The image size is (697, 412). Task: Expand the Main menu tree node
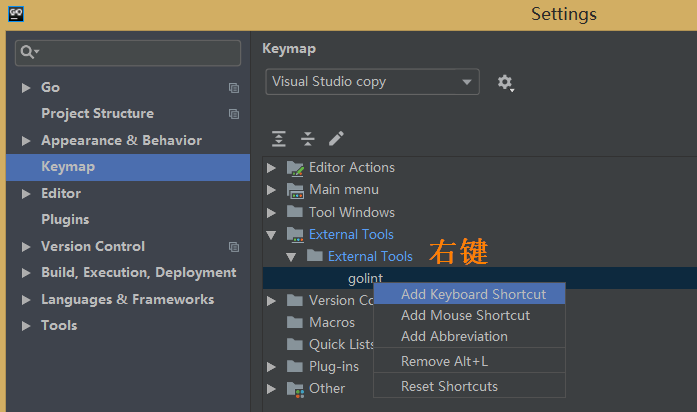pyautogui.click(x=271, y=190)
